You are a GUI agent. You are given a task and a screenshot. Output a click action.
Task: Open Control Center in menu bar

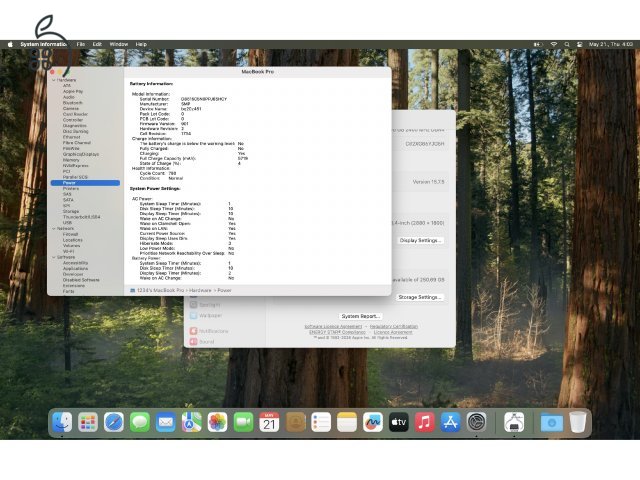[580, 44]
